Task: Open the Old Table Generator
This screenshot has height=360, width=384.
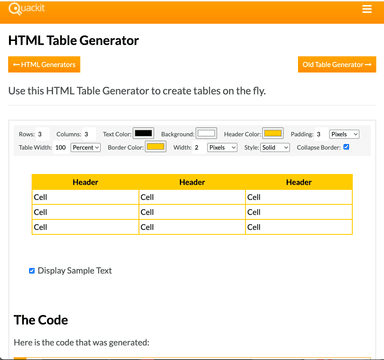Action: (x=337, y=65)
